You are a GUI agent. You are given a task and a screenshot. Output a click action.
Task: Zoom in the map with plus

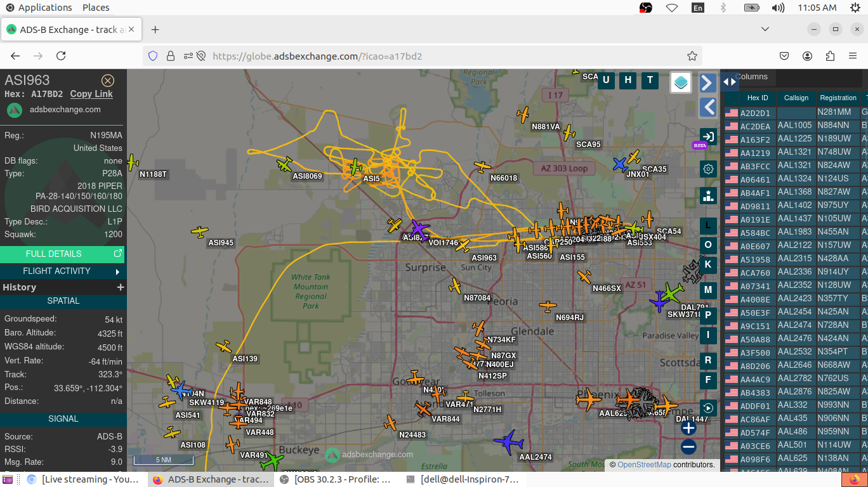coord(688,428)
